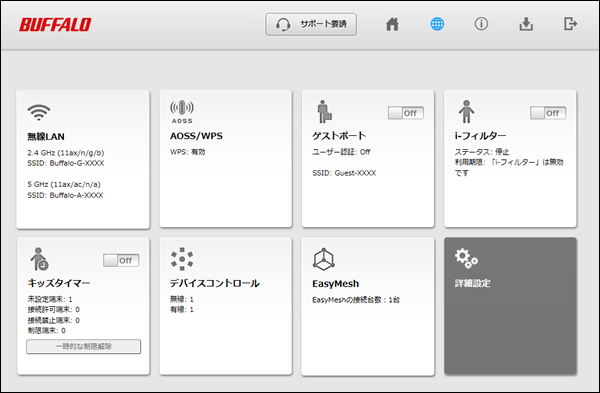Click the ユーザー認証: Off text
The height and width of the screenshot is (393, 600).
[341, 152]
